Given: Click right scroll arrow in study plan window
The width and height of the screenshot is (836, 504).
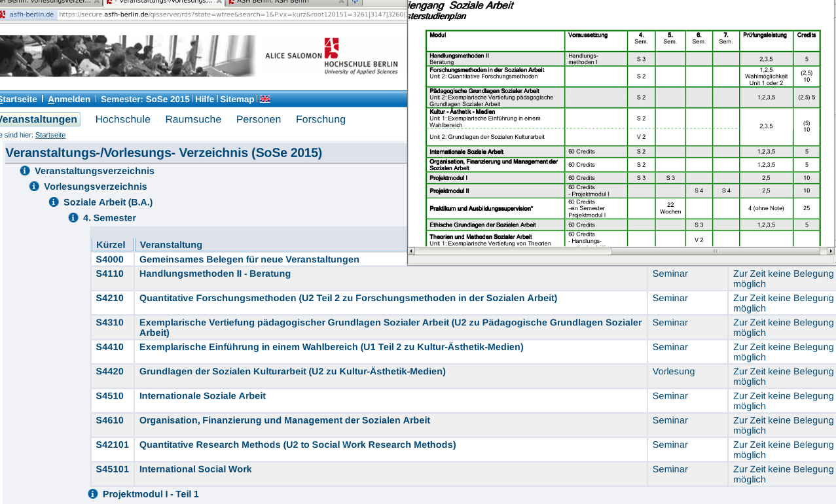Looking at the screenshot, I should [831, 251].
